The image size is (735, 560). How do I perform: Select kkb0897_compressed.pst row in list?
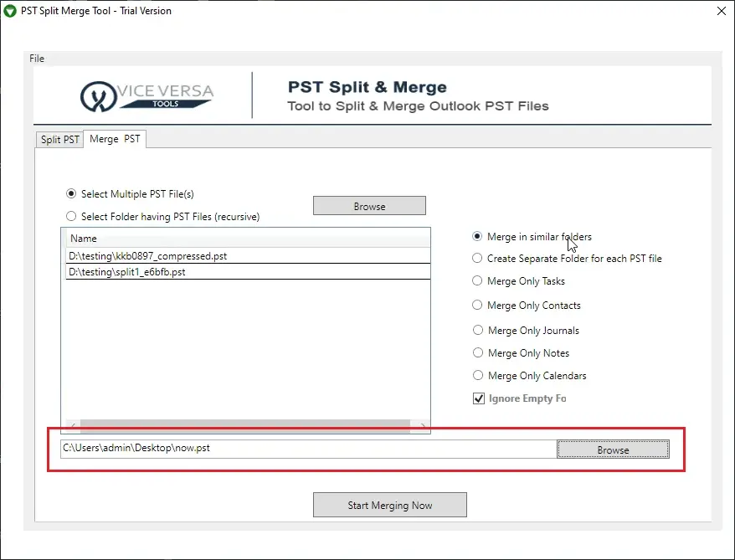click(x=248, y=256)
